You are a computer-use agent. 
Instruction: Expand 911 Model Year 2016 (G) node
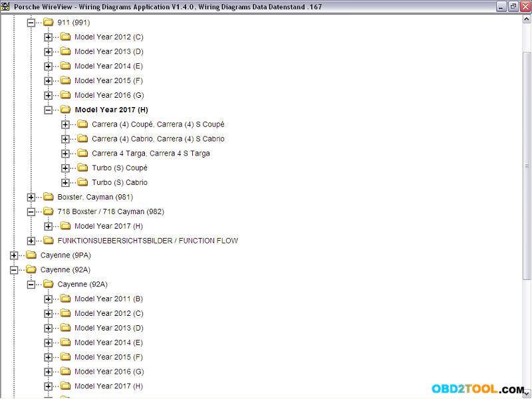tap(48, 96)
